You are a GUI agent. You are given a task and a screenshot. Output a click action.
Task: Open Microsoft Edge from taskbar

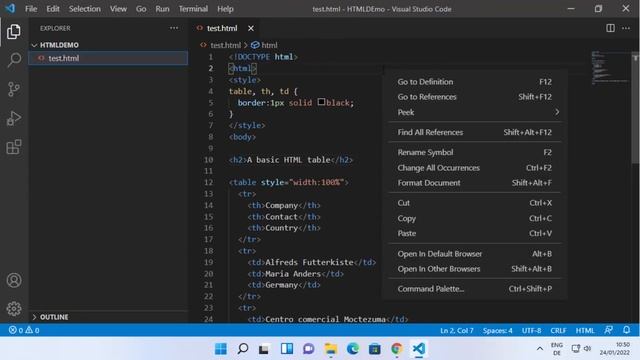353,349
